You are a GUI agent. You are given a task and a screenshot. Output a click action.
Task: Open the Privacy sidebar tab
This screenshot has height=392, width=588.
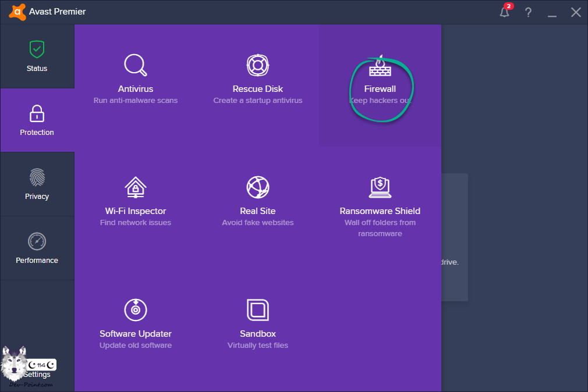[37, 184]
